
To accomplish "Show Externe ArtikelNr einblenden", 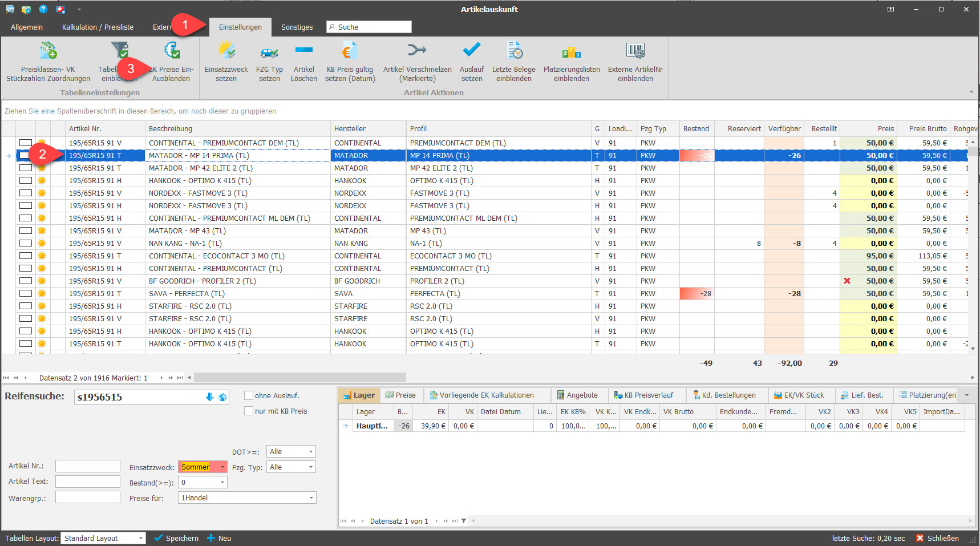I will (x=635, y=62).
